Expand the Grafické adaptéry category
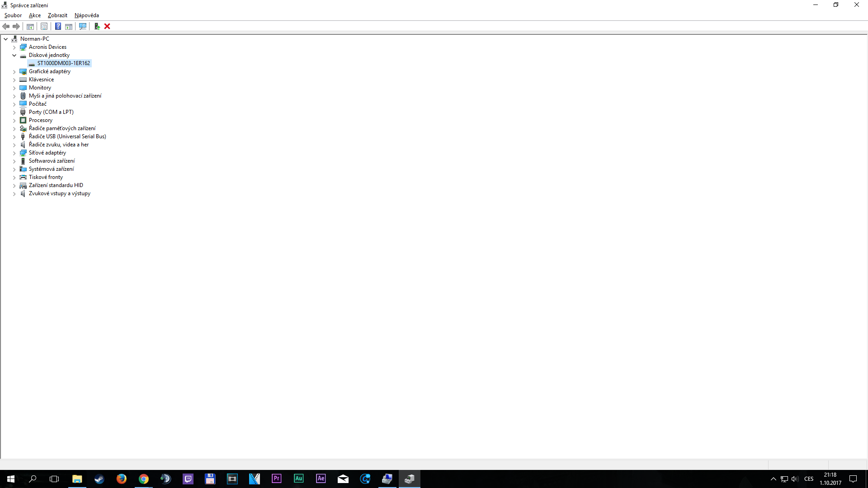Viewport: 868px width, 488px height. (x=14, y=71)
